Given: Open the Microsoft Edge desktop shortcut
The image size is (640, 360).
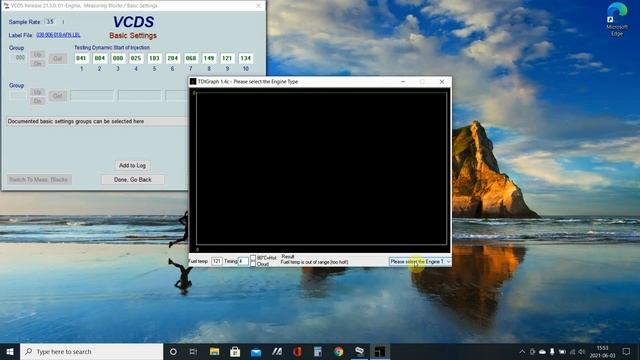Looking at the screenshot, I should click(617, 19).
